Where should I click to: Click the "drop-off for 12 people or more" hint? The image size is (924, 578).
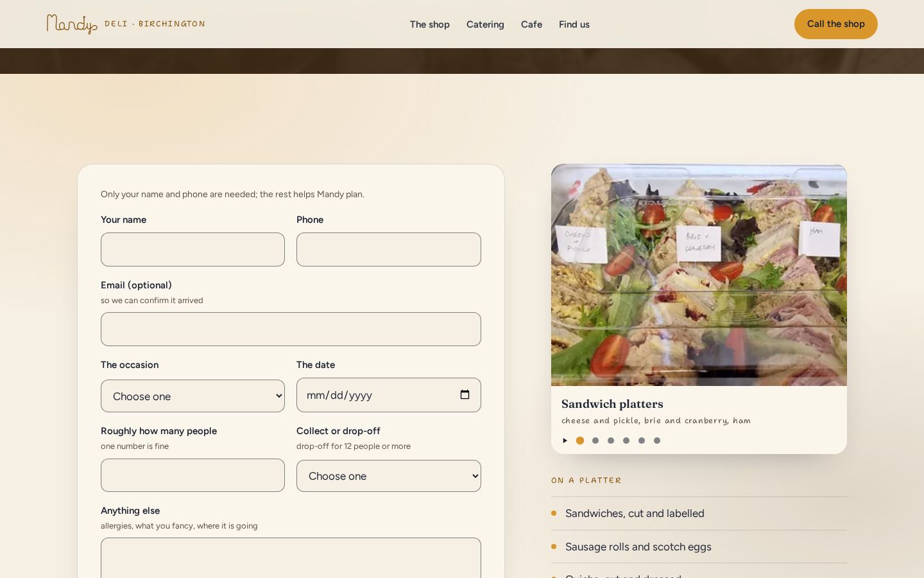tap(354, 446)
